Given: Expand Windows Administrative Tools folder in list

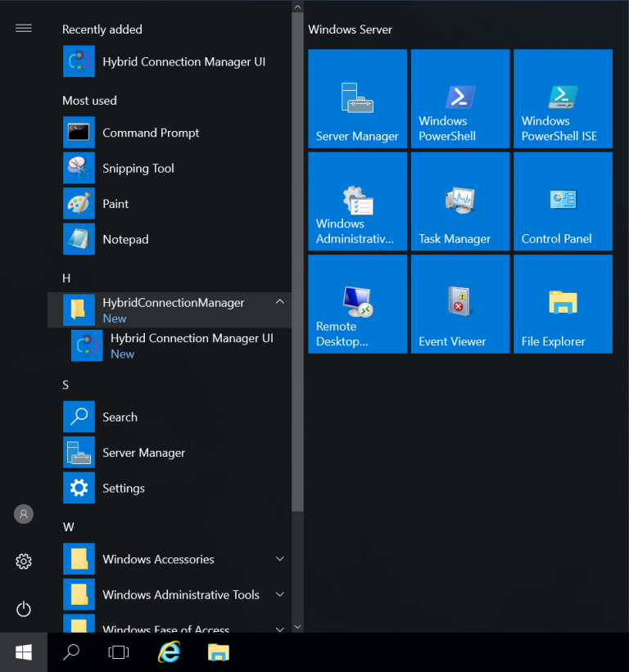Looking at the screenshot, I should tap(279, 594).
